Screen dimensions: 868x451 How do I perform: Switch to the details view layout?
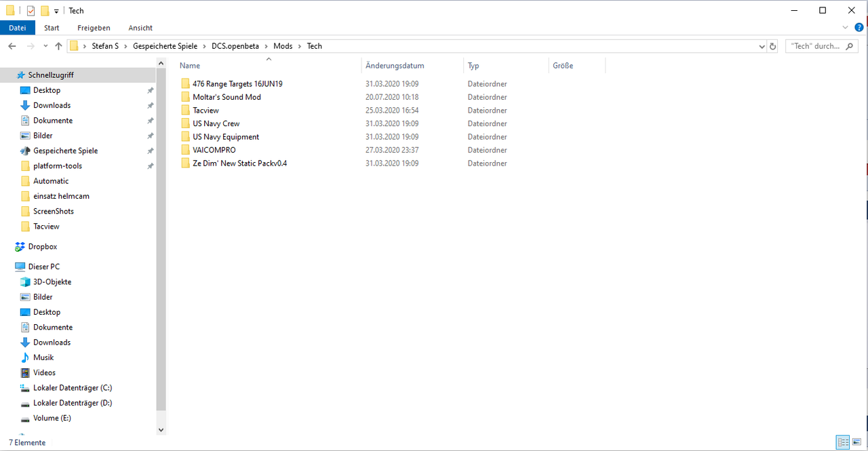pos(843,442)
